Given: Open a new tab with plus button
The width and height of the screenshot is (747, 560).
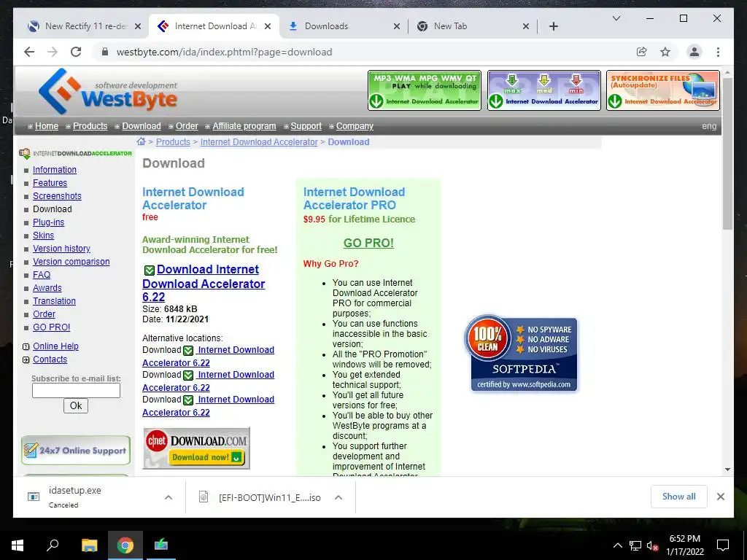Looking at the screenshot, I should [x=553, y=26].
